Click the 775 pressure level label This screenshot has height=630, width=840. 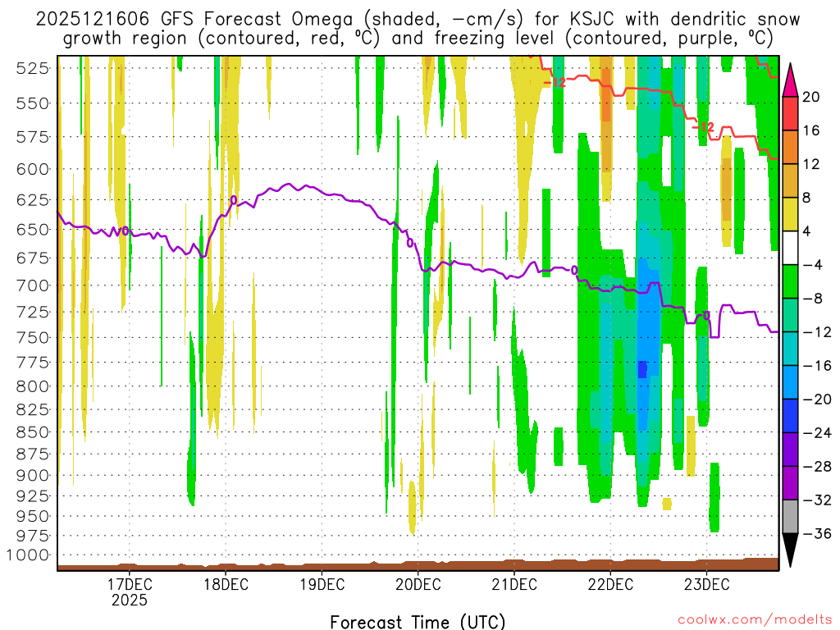click(32, 363)
